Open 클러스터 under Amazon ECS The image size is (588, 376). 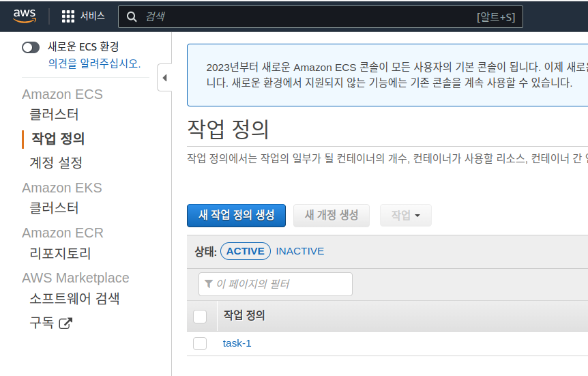tap(54, 115)
